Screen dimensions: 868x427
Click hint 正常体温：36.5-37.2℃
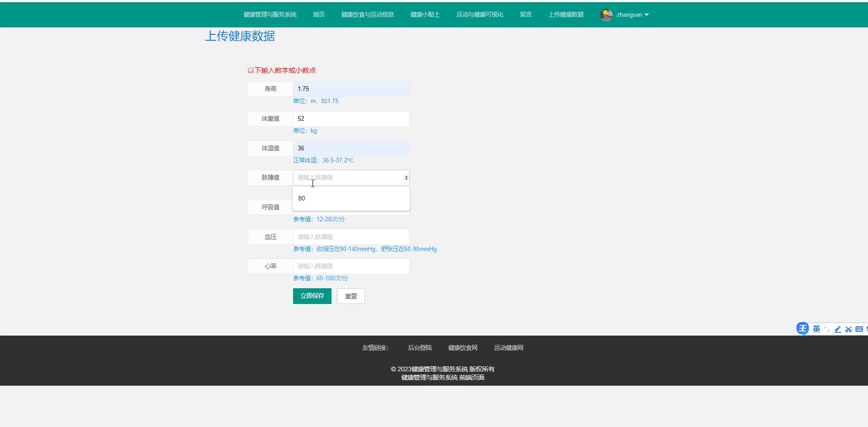click(323, 161)
